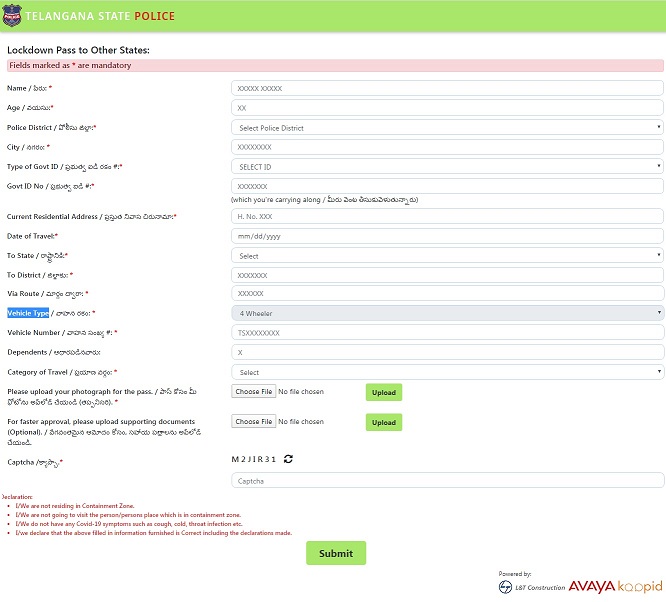Viewport: 666px width, 602px height.
Task: Expand the Vehicle Type 4 Wheeler dropdown
Action: (447, 313)
